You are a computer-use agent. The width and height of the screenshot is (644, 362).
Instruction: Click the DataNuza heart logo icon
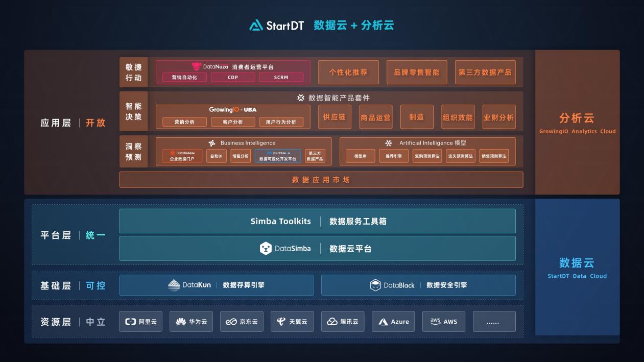tap(197, 66)
